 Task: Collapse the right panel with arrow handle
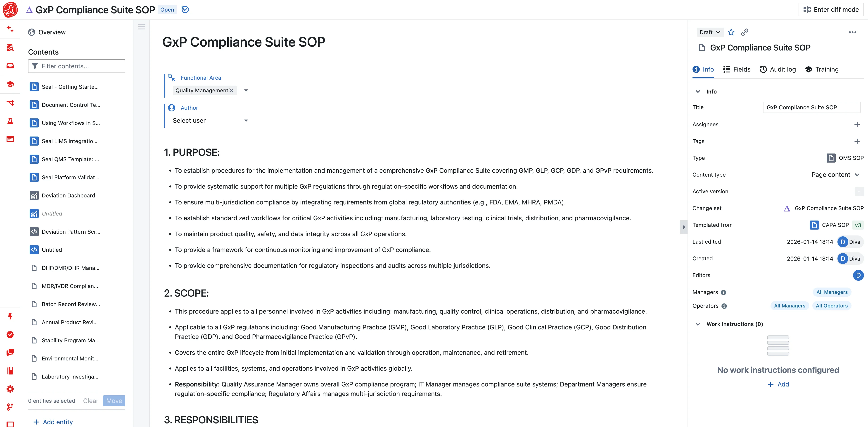pos(684,227)
